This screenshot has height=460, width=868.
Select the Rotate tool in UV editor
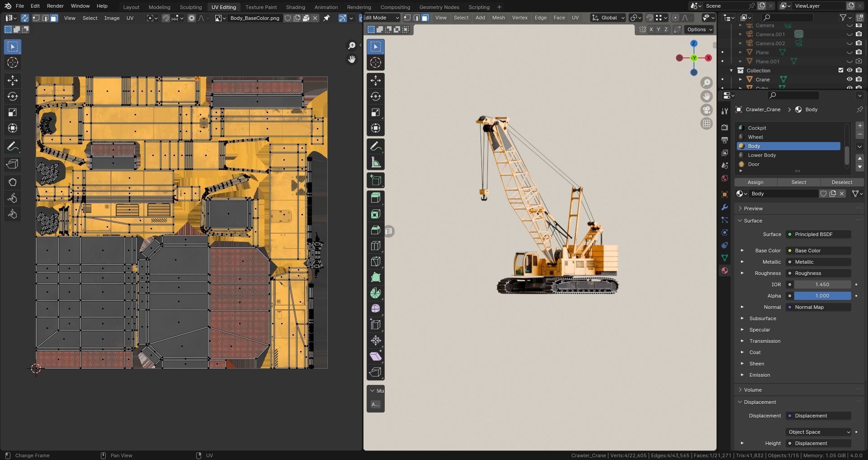13,96
